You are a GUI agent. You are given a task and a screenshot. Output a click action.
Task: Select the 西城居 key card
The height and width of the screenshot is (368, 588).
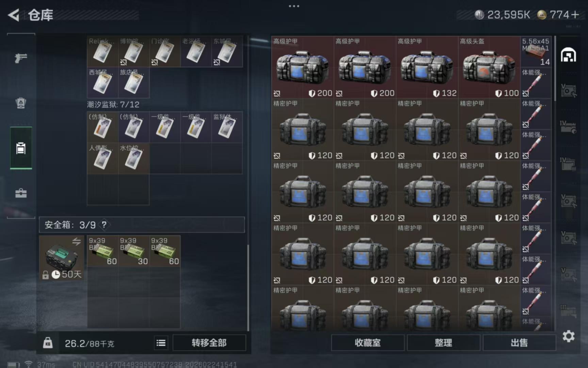click(102, 83)
